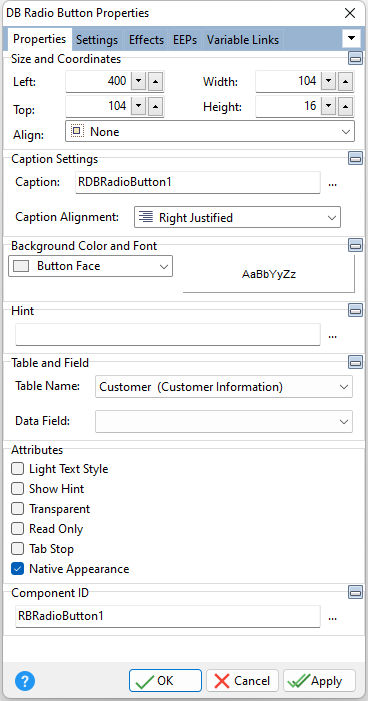Switch to the Settings tab
Viewport: 368px width, 701px height.
97,40
